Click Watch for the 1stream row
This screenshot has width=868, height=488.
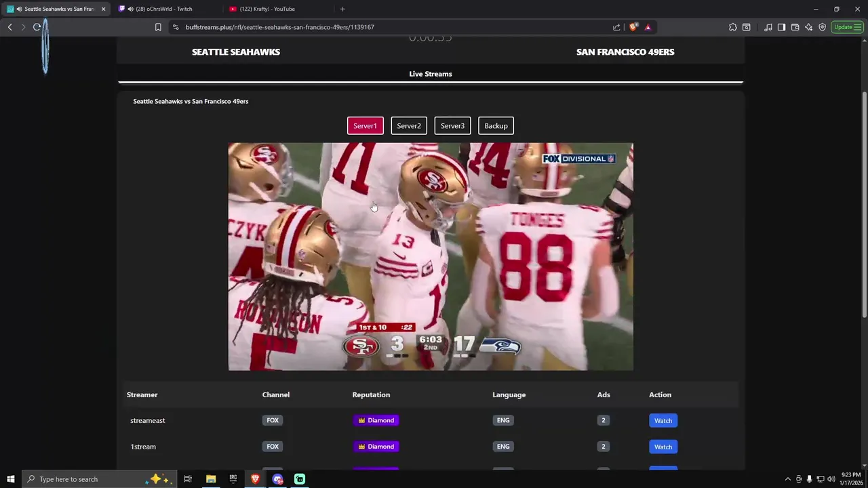pos(663,447)
